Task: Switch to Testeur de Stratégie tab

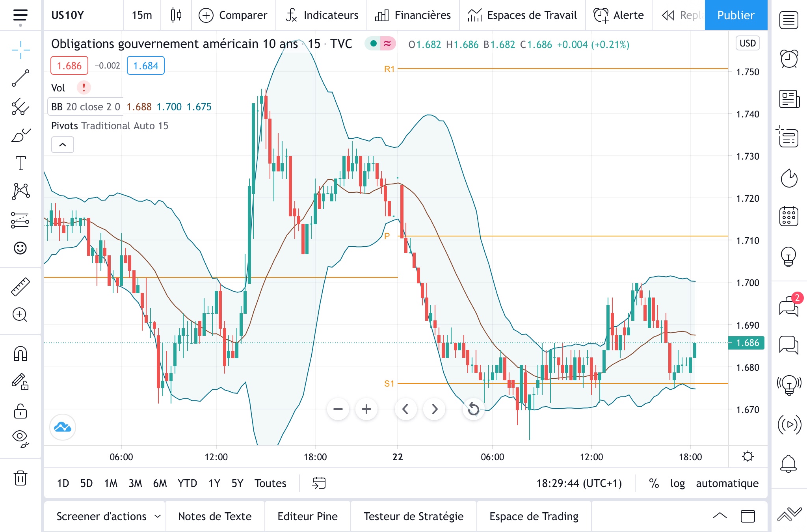Action: pyautogui.click(x=413, y=516)
